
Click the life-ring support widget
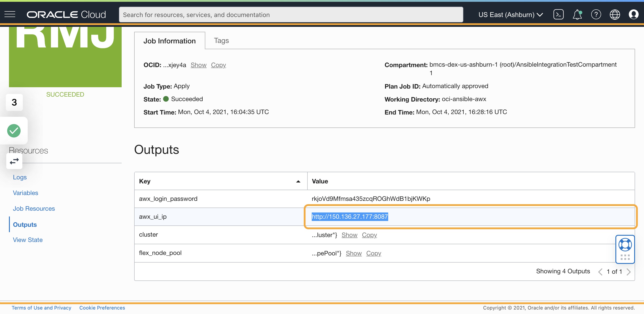coord(625,245)
